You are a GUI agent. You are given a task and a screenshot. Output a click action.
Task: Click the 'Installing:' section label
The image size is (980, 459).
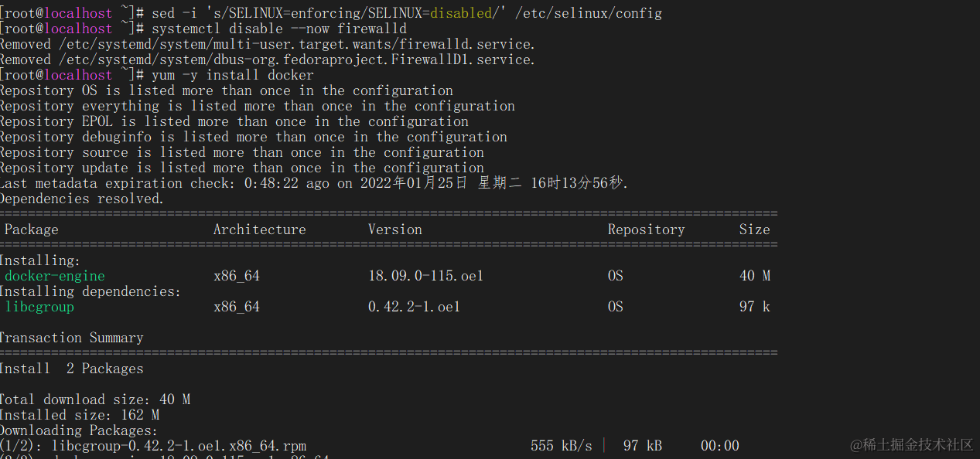click(x=40, y=260)
